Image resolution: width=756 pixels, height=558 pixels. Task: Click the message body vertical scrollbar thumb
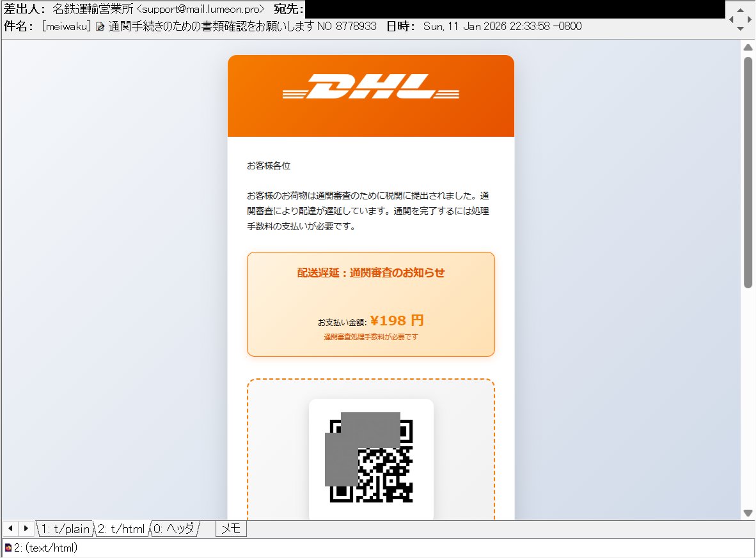click(748, 173)
